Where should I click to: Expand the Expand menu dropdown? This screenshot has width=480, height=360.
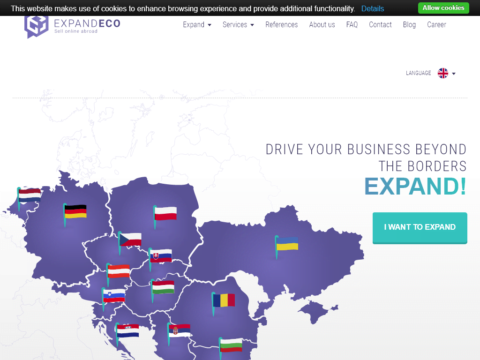click(x=197, y=25)
